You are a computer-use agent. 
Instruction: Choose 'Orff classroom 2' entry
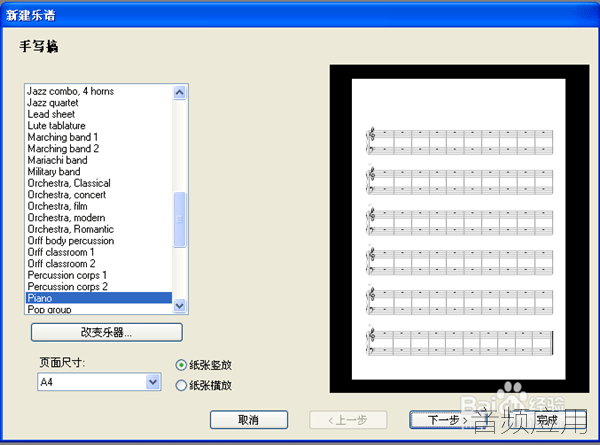point(99,263)
